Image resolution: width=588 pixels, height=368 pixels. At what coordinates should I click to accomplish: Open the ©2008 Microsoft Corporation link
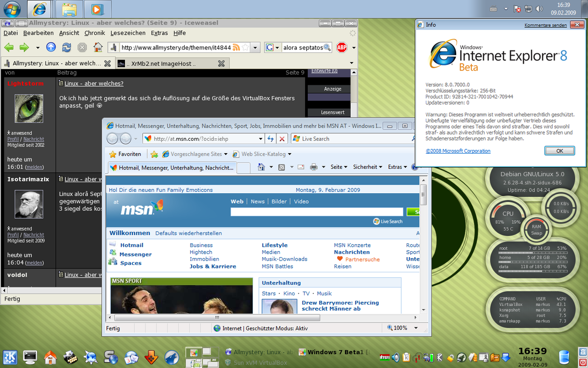pos(458,151)
